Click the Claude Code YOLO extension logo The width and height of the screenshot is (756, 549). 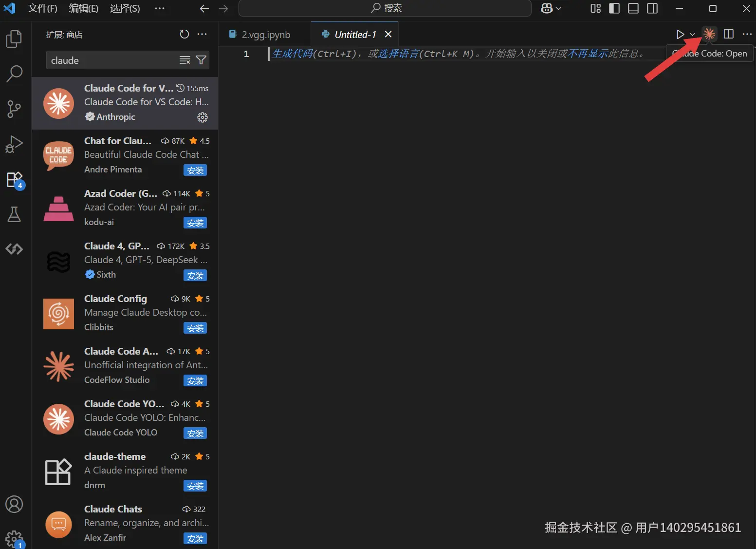[x=58, y=419]
